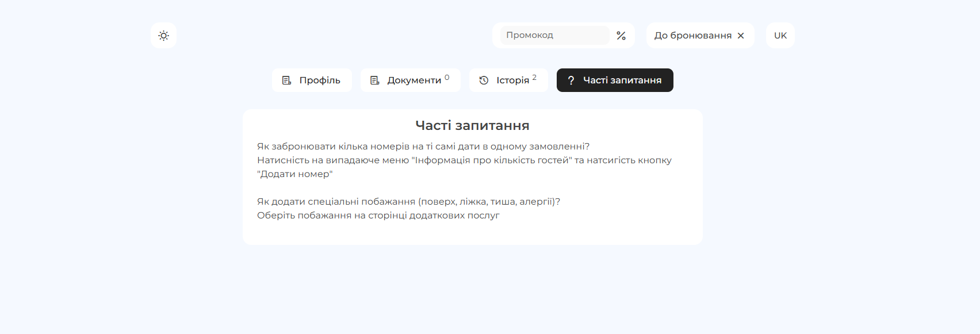Click the Документи count badge showing 0
Screen dimensions: 980x334
(x=447, y=78)
